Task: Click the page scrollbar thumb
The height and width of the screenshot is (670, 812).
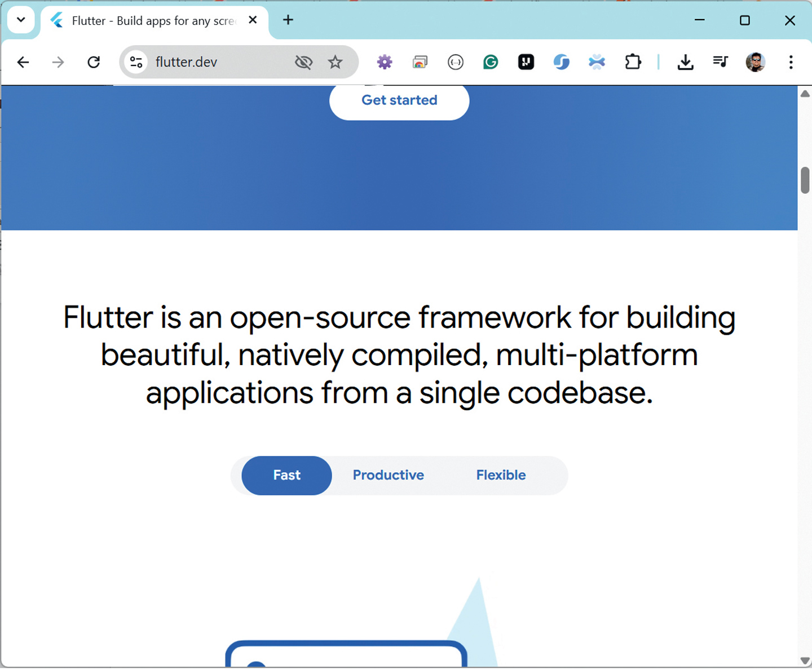Action: 805,180
